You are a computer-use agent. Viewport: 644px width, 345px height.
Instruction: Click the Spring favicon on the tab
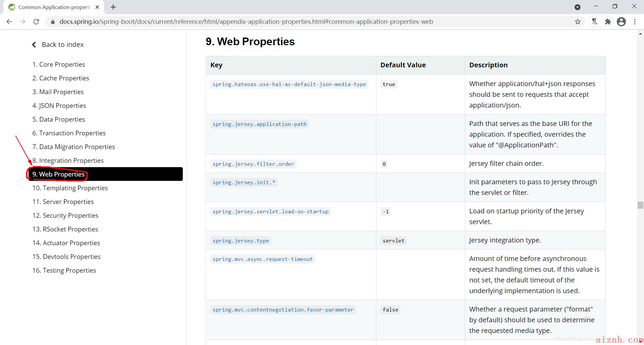coord(12,7)
